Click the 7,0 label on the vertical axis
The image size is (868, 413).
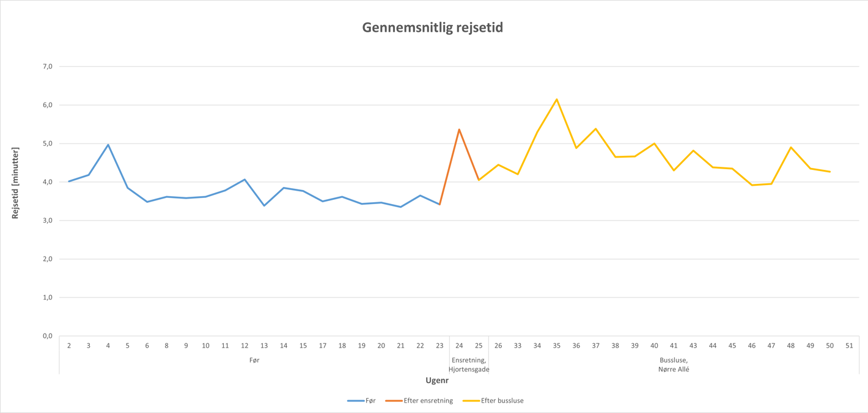(x=46, y=66)
